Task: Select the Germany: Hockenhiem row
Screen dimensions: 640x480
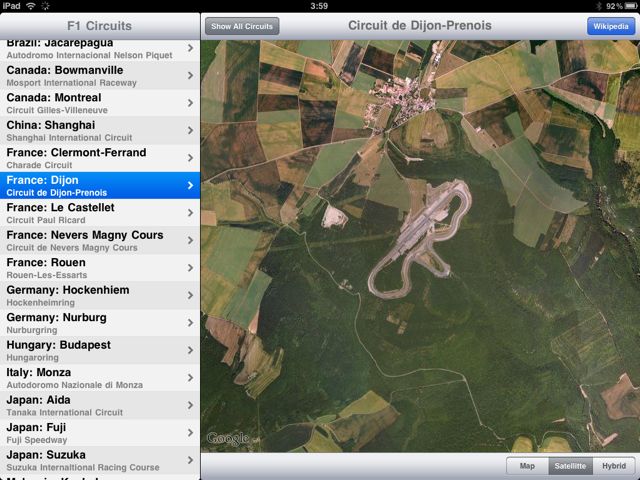Action: pos(100,296)
